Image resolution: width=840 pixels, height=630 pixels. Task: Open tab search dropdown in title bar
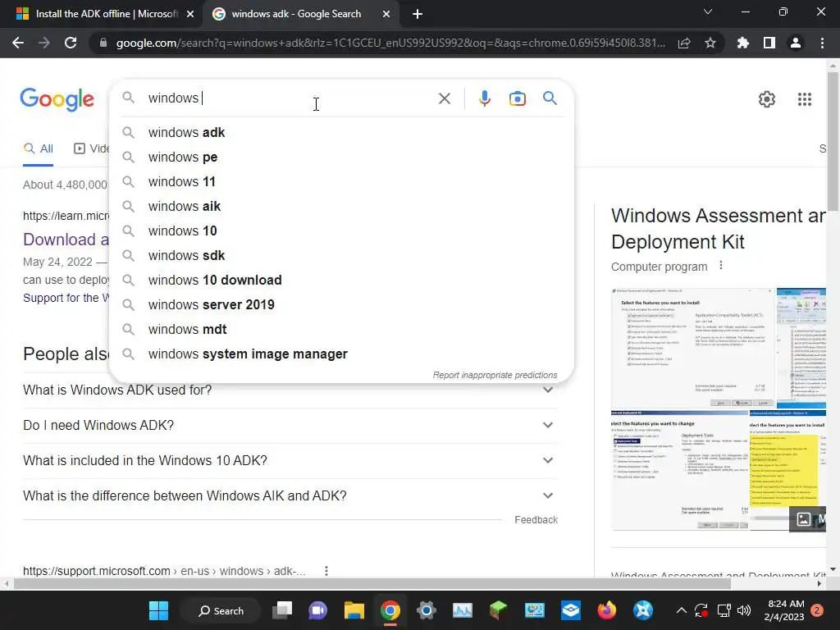pyautogui.click(x=708, y=11)
